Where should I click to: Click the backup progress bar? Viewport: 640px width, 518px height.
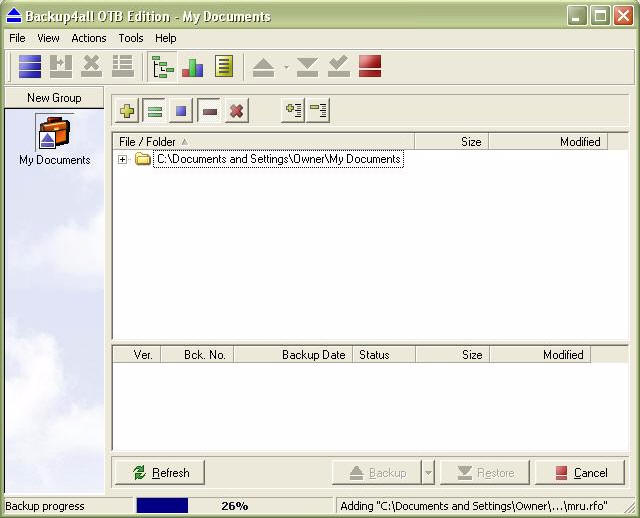[x=234, y=506]
